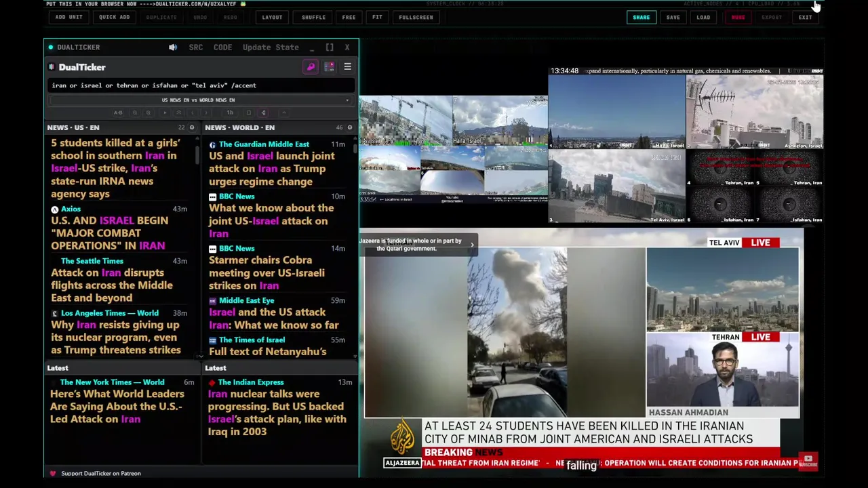Click the YouTube subscribe icon on Al Jazeera video

[x=808, y=460]
